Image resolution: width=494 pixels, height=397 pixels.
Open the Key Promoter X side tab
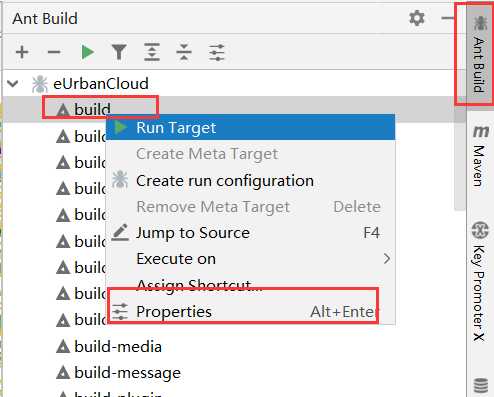click(x=480, y=281)
